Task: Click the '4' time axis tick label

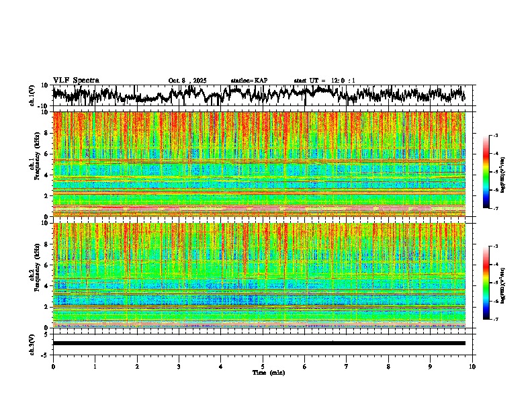Action: [x=221, y=367]
